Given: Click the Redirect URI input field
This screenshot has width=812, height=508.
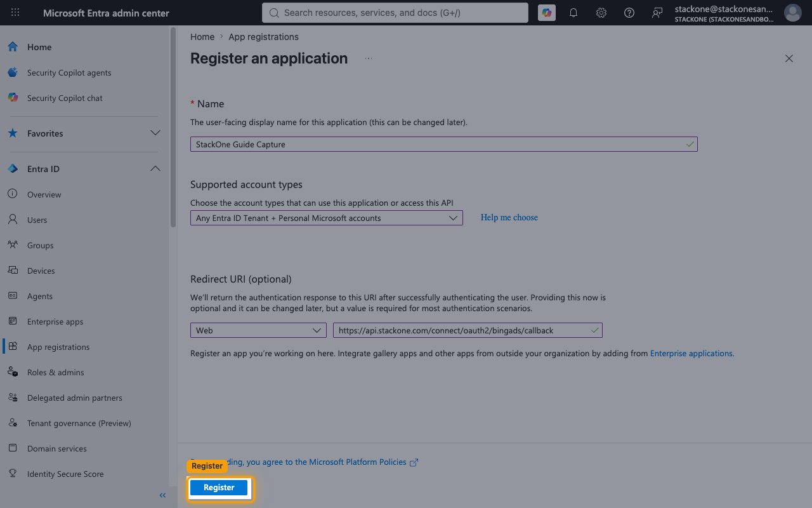Looking at the screenshot, I should [468, 330].
